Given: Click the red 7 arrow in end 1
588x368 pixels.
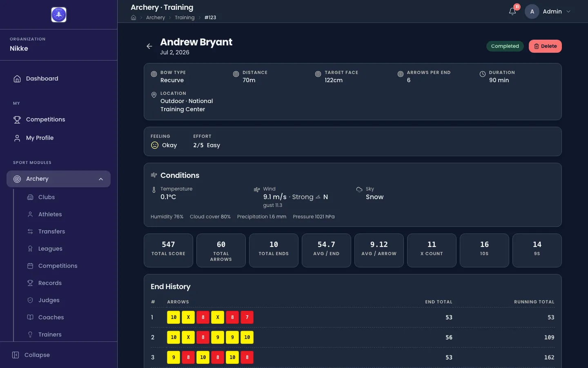Looking at the screenshot, I should tap(247, 317).
